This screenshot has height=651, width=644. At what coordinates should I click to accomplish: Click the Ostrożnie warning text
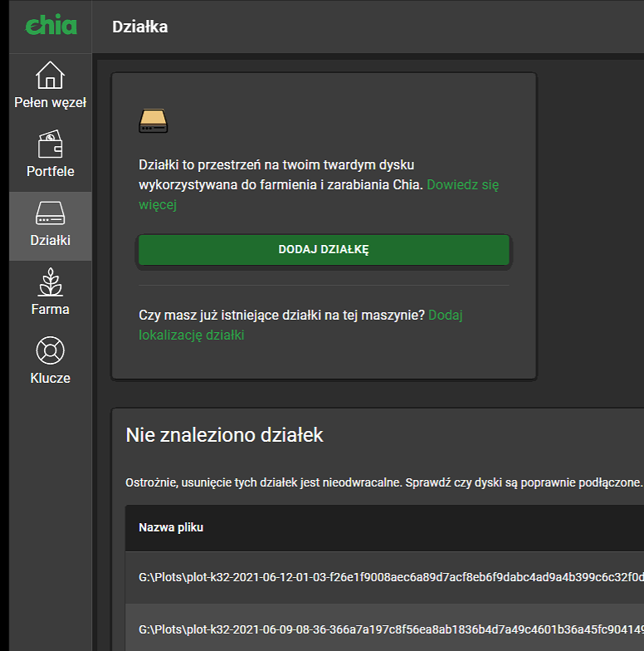coord(383,483)
